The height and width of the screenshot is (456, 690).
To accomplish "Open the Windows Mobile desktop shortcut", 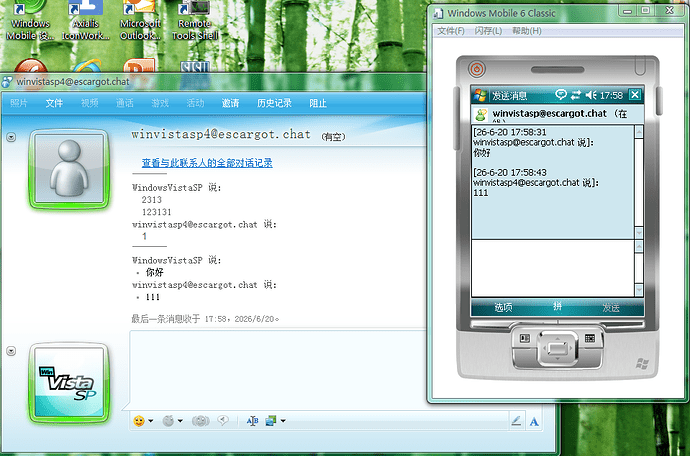I will 30,21.
